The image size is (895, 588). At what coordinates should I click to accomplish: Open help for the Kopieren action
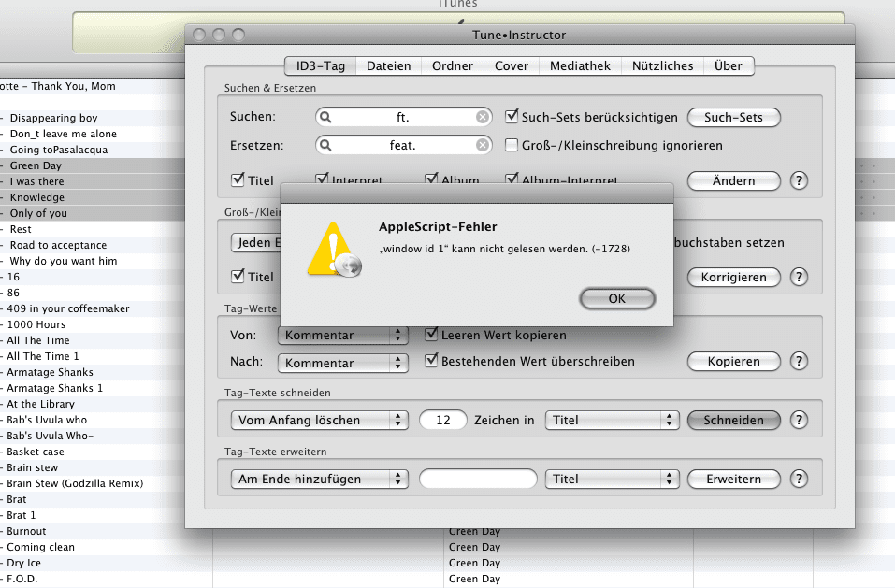click(799, 361)
